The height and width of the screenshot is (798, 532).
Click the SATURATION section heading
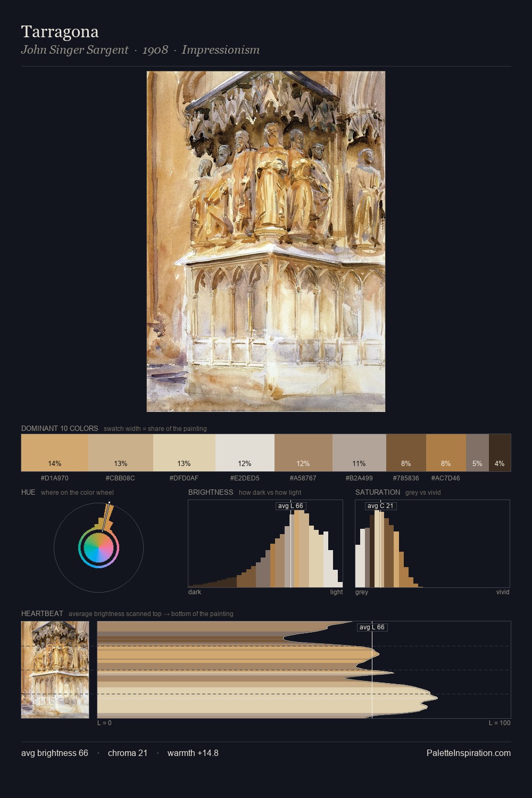coord(378,492)
